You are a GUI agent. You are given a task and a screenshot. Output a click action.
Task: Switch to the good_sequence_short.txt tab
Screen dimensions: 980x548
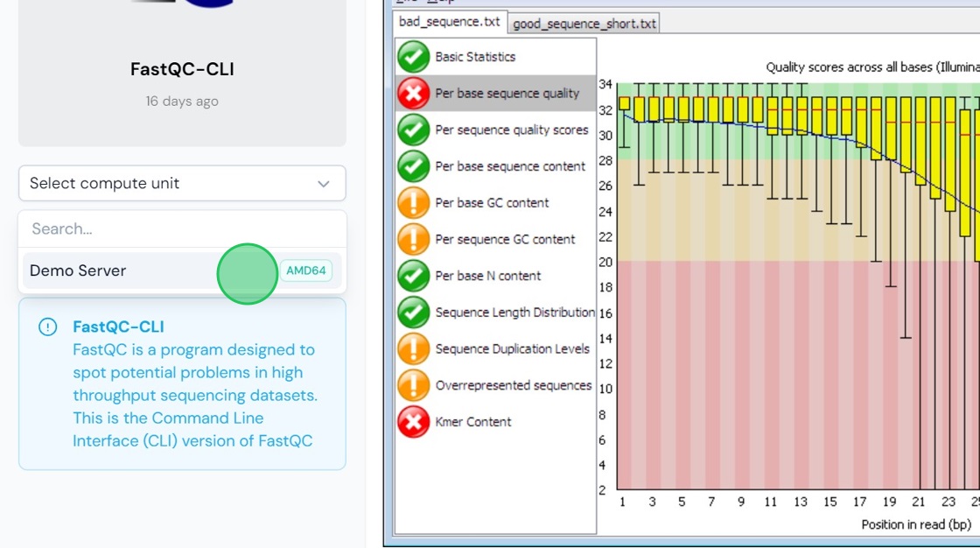(584, 24)
